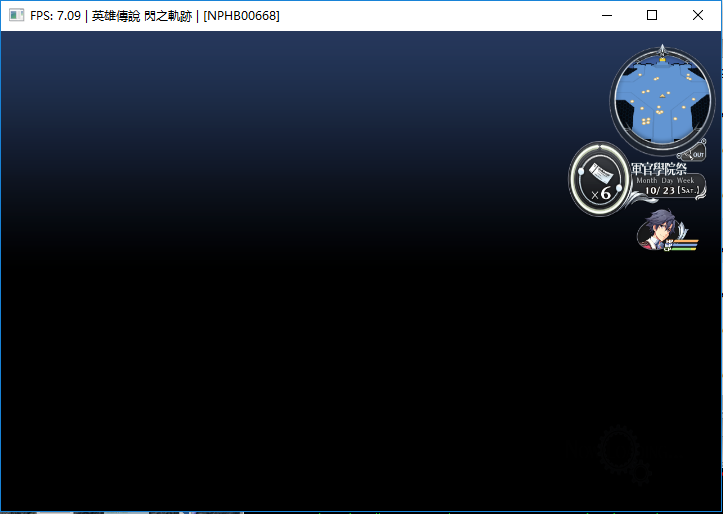Click the character portrait in the HUD
Screen dimensions: 723x514
tap(658, 230)
